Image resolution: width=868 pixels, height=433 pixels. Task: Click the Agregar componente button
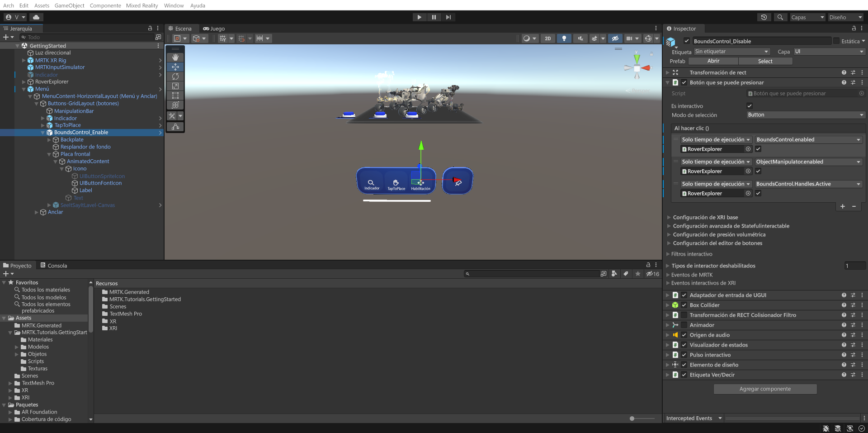[765, 389]
